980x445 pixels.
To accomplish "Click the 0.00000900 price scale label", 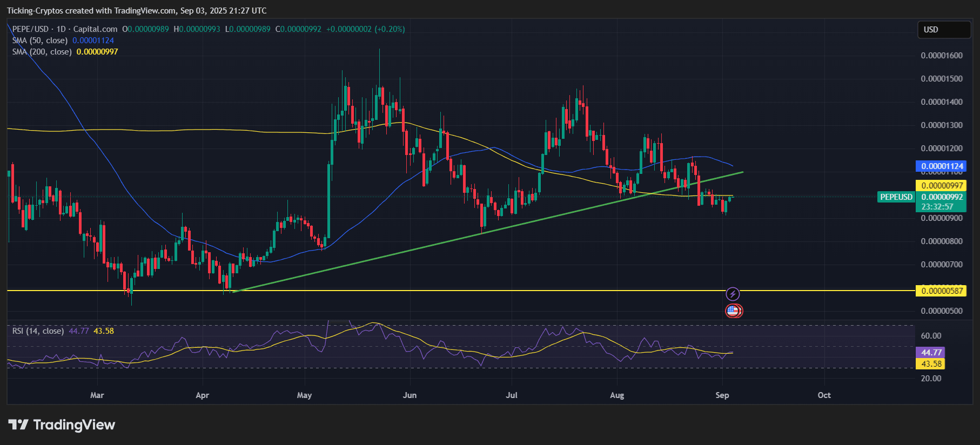I will click(x=942, y=218).
